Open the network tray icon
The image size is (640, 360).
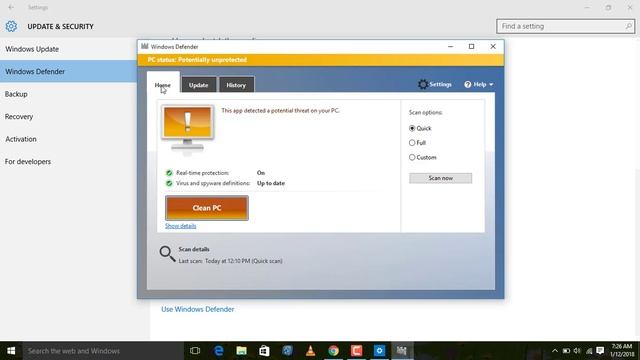point(589,351)
